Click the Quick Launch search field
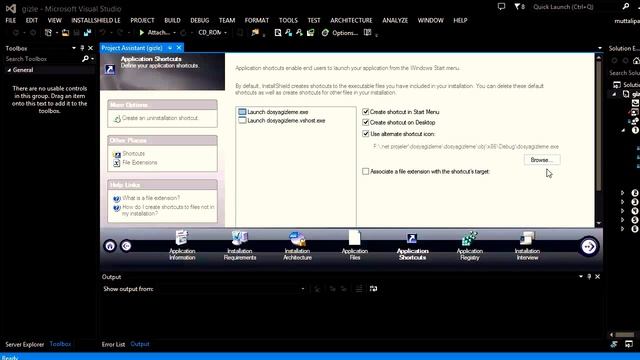 click(576, 7)
